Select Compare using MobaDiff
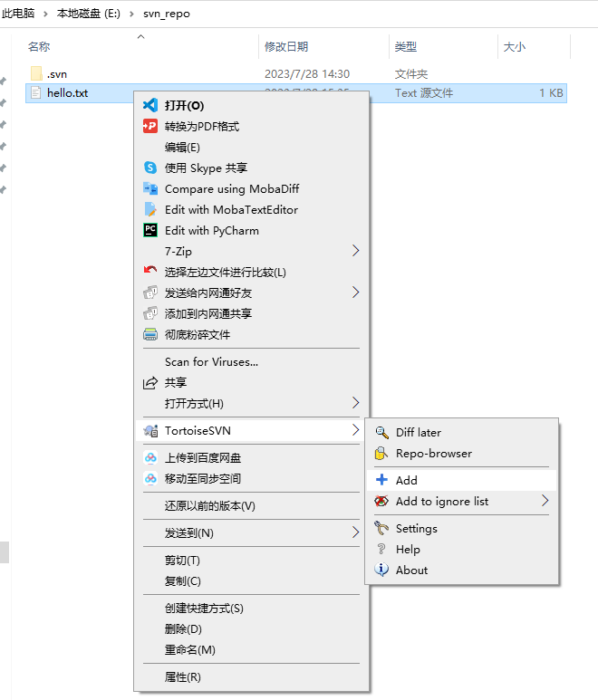This screenshot has width=598, height=700. [231, 188]
